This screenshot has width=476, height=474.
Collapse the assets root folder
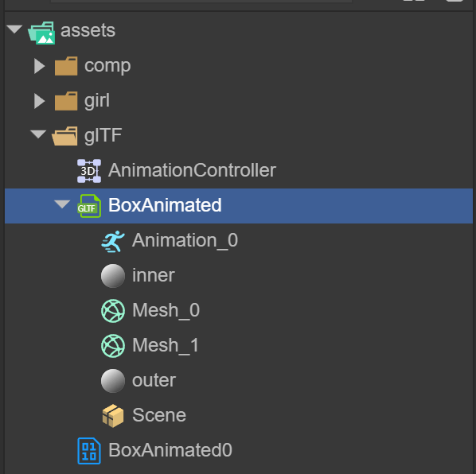[14, 29]
